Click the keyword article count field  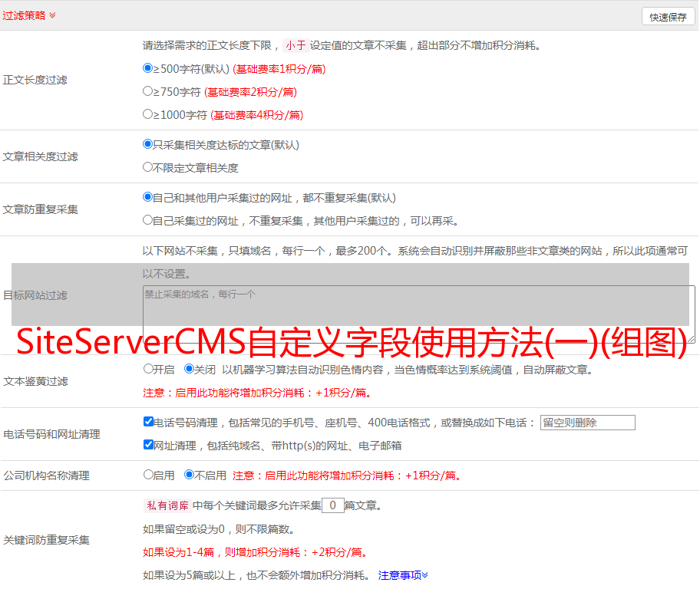coord(333,505)
